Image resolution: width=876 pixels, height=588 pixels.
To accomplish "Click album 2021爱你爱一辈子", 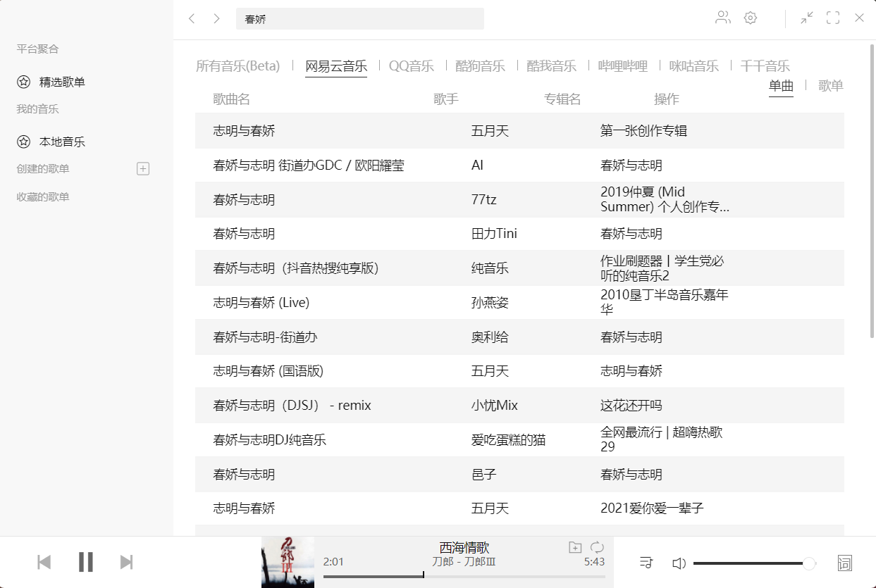I will 652,508.
